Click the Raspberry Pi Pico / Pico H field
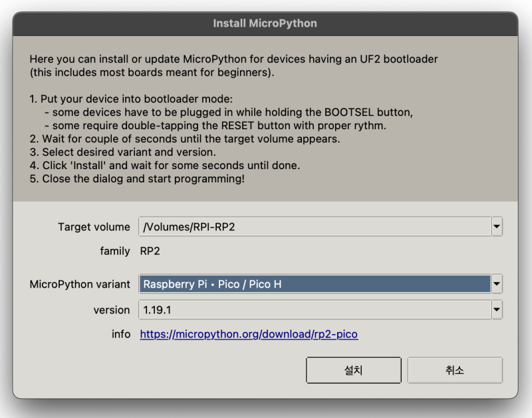This screenshot has height=418, width=532. (x=315, y=284)
